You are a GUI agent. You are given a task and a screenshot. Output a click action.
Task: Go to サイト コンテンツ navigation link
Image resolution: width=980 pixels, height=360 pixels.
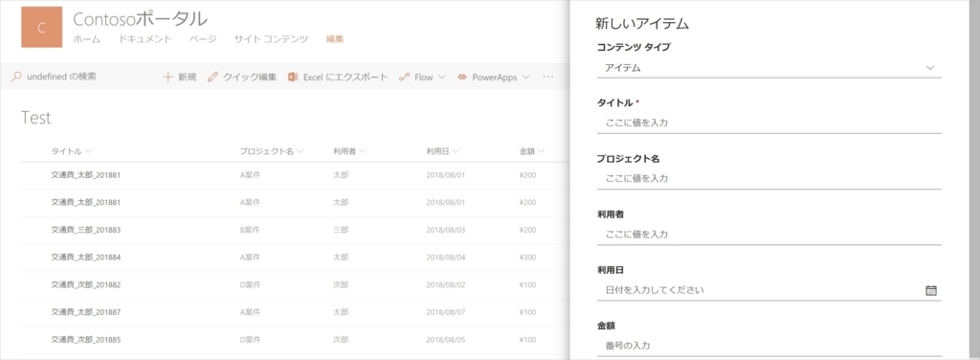pos(271,38)
